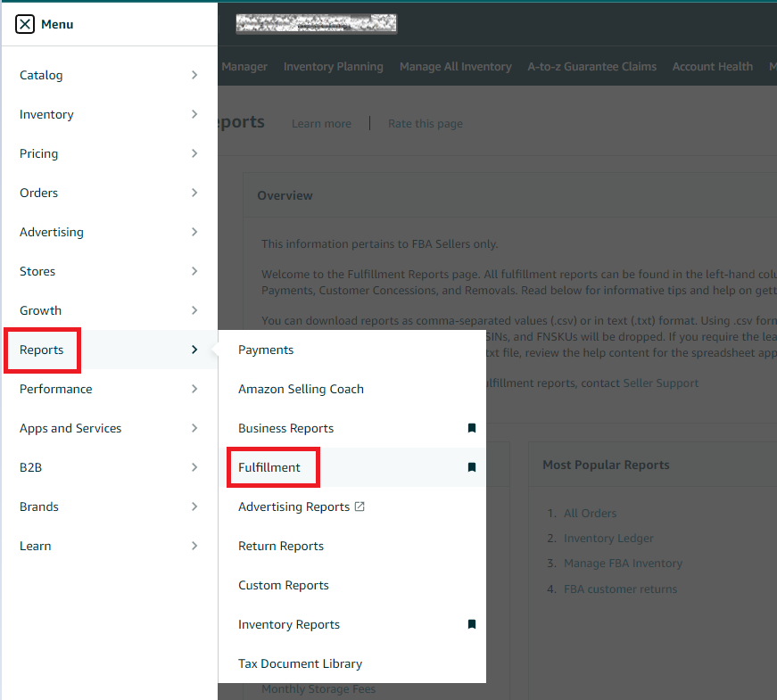Viewport: 777px width, 700px height.
Task: Open Advertising in the side menu
Action: click(x=52, y=232)
